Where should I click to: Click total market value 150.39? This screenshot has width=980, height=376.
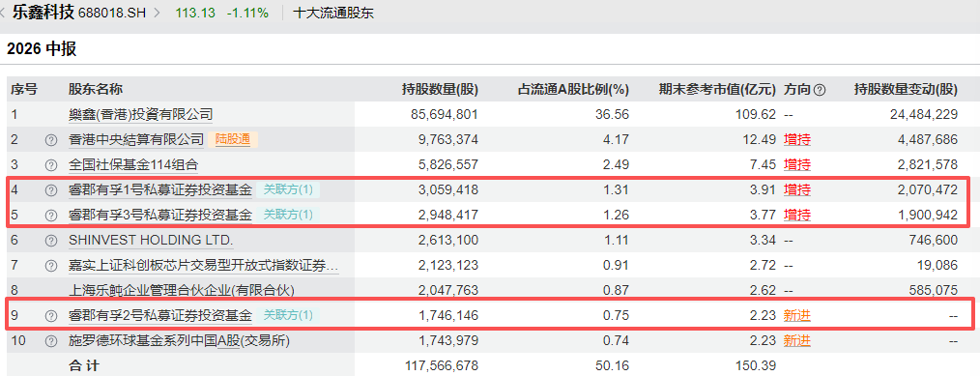pos(756,366)
